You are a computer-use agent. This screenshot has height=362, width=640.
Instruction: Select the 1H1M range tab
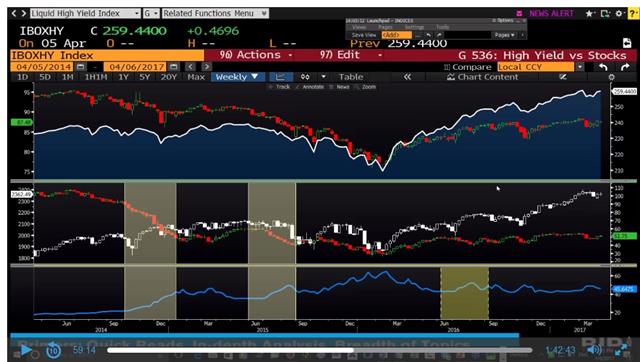click(96, 77)
